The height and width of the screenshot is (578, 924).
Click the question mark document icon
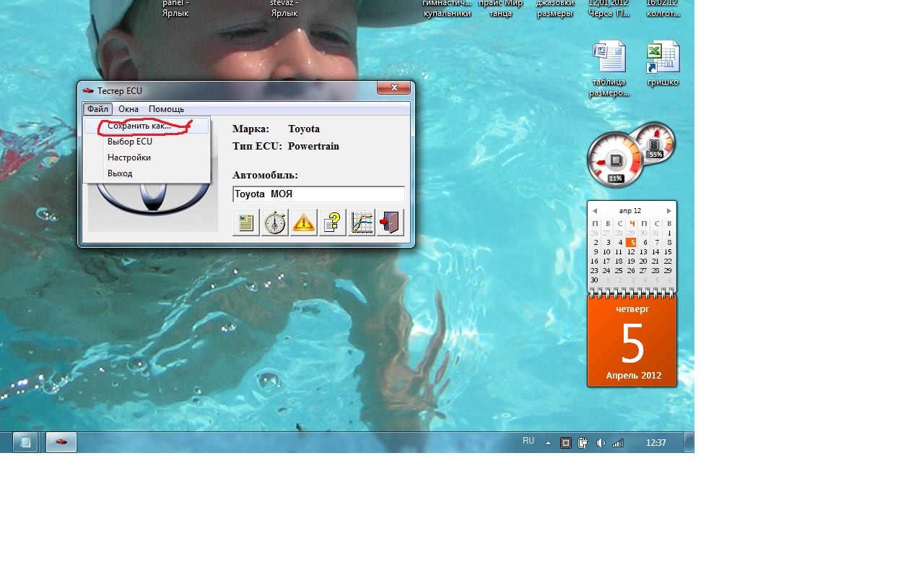pos(333,223)
